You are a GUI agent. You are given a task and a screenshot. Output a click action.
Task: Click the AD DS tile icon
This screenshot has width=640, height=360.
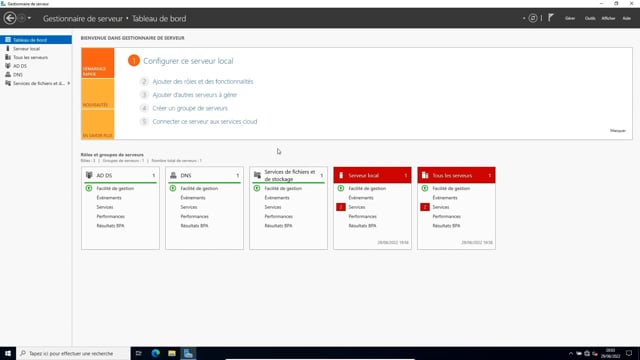pos(89,175)
